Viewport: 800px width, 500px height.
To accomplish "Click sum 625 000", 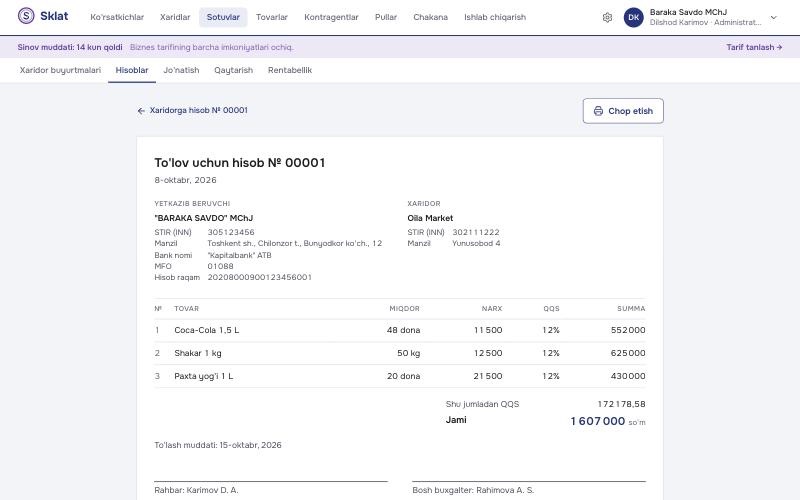I will (628, 353).
